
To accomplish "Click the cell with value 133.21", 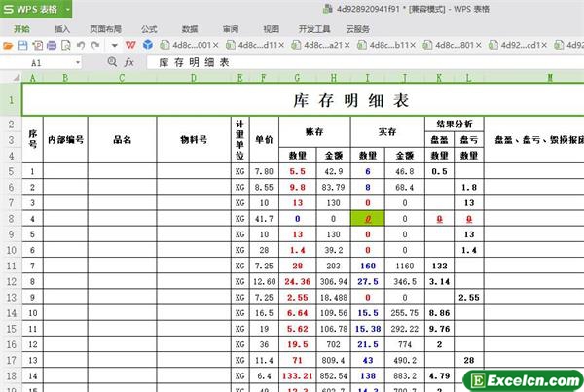I will pyautogui.click(x=297, y=376).
